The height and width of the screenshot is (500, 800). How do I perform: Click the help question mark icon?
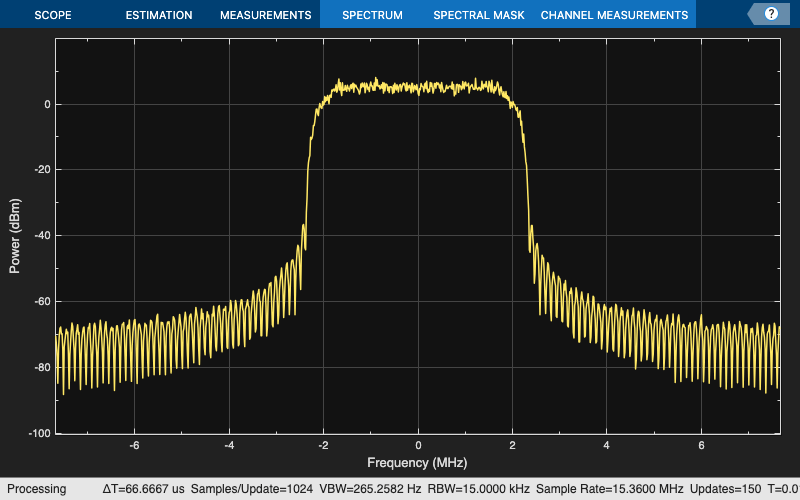771,14
